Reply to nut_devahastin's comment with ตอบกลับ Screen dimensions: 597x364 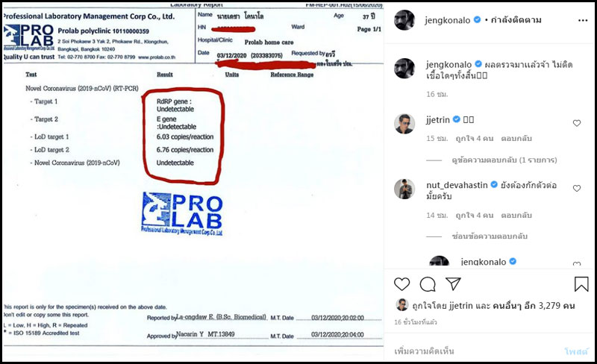tap(516, 216)
